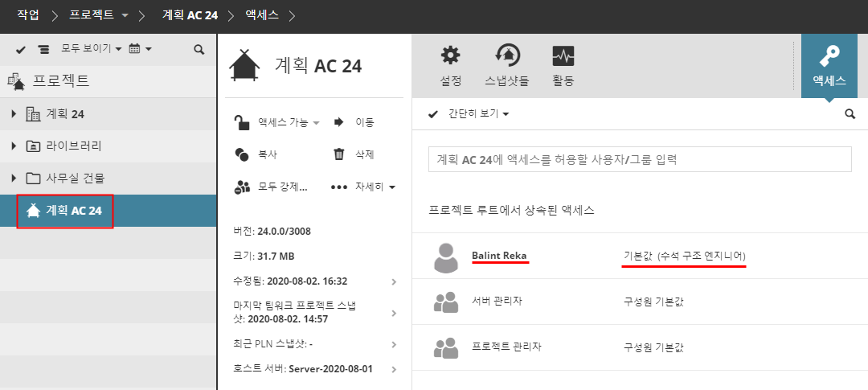
Task: Toggle the checkmark next to 간단히 보기
Action: coord(433,114)
